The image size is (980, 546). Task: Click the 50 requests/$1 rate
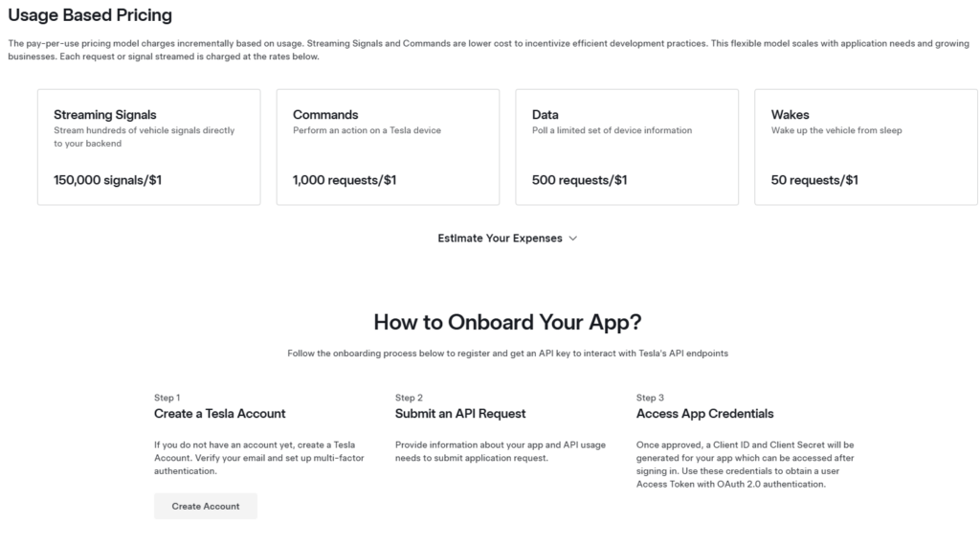(815, 179)
